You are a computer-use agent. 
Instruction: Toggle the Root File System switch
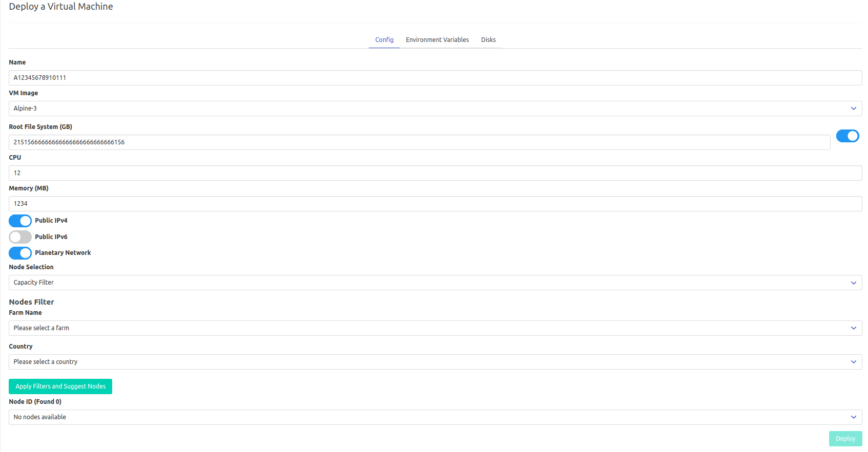[x=848, y=136]
